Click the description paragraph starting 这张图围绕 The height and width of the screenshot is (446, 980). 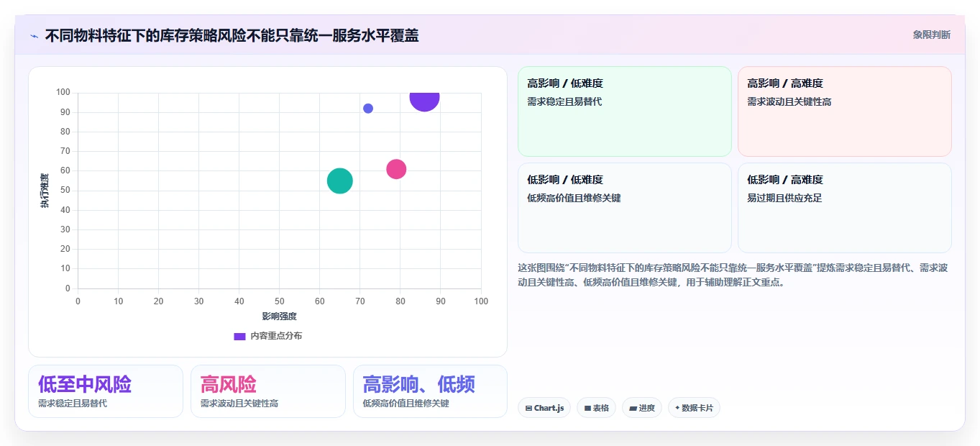pyautogui.click(x=733, y=275)
